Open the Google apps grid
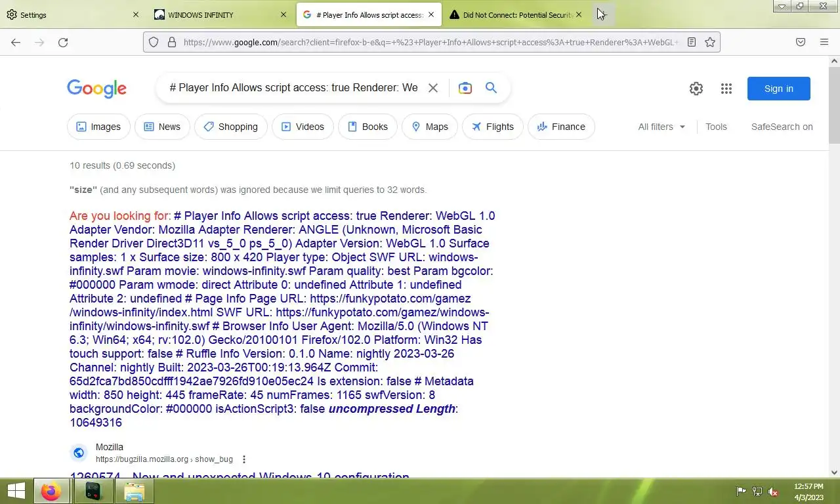 (x=726, y=89)
